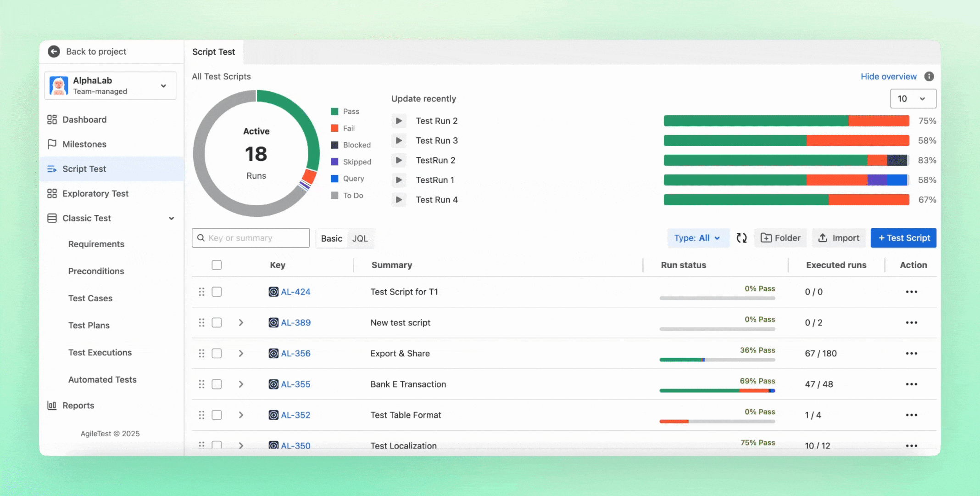980x496 pixels.
Task: Switch to the JQL search tab
Action: pyautogui.click(x=360, y=238)
